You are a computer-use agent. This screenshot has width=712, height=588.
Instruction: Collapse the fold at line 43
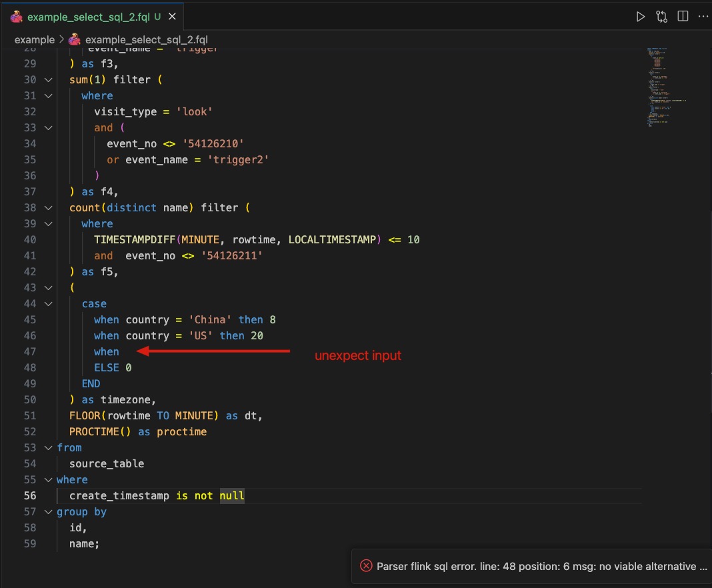(48, 288)
